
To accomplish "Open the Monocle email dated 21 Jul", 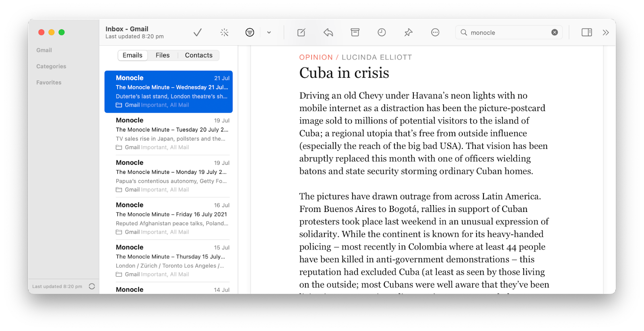I will coord(168,92).
